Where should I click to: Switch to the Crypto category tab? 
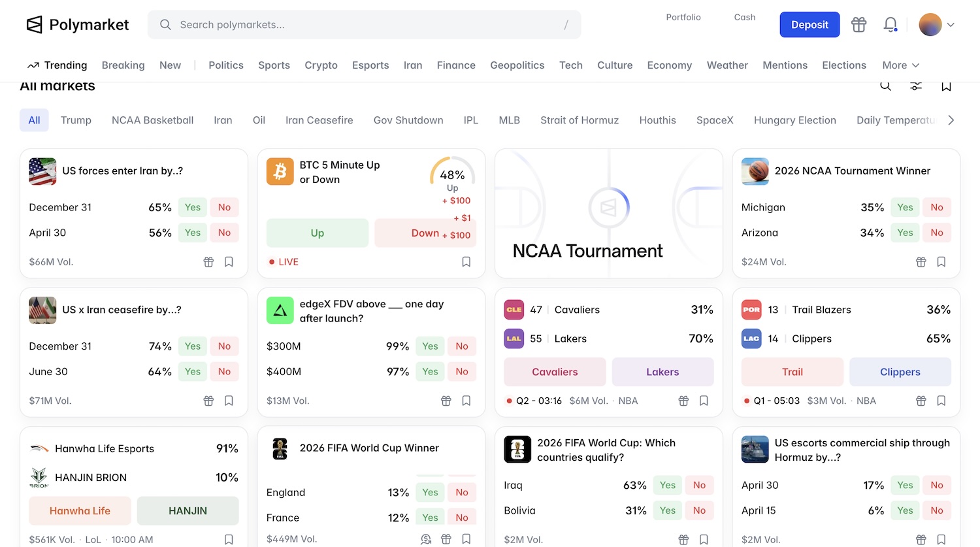click(x=321, y=65)
